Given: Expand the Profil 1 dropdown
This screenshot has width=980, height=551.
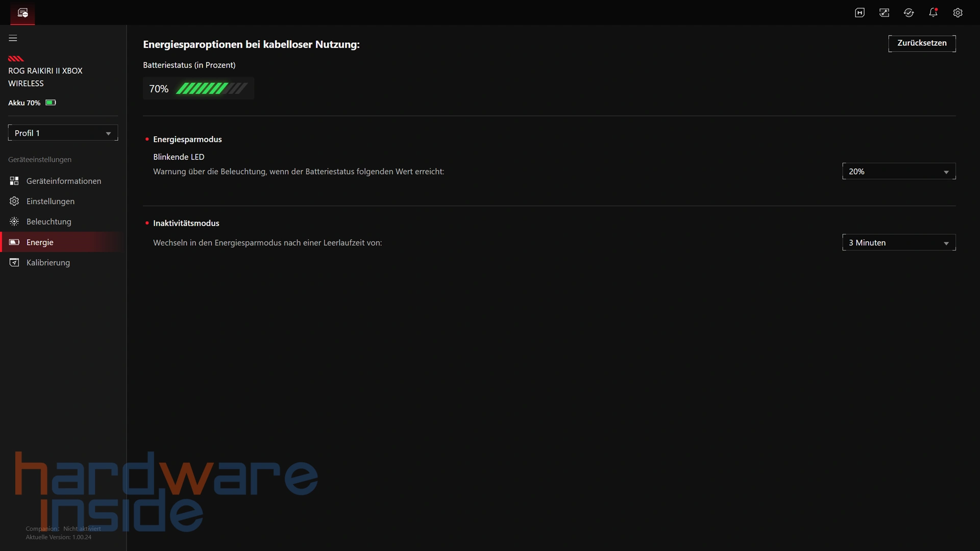Looking at the screenshot, I should pyautogui.click(x=63, y=133).
